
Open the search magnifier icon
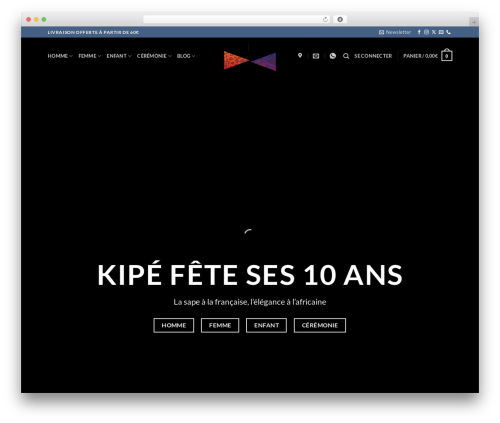[346, 56]
